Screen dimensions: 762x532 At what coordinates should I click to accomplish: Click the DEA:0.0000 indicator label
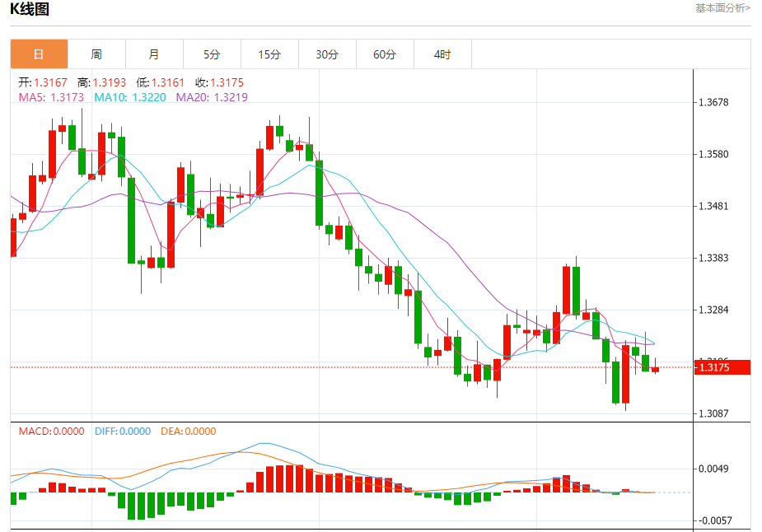click(x=189, y=431)
